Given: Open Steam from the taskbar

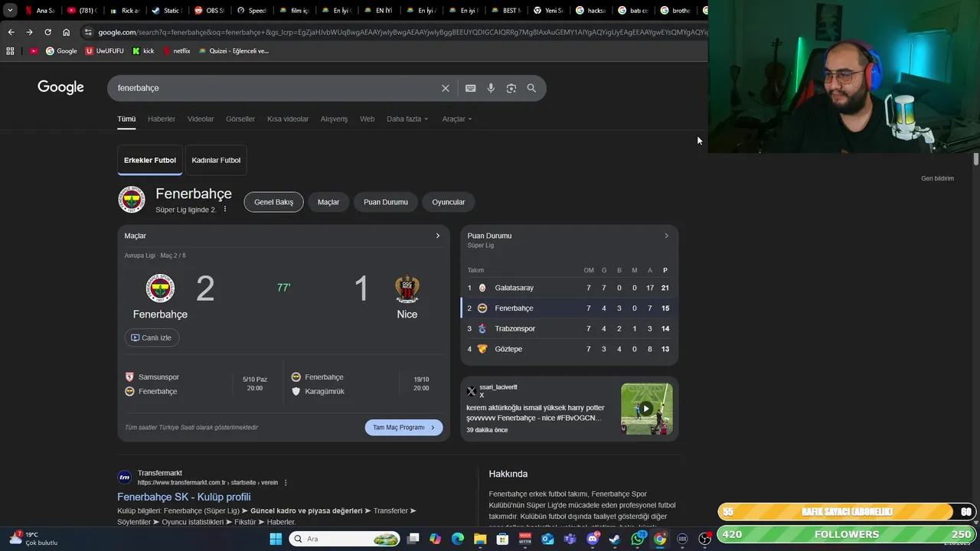Looking at the screenshot, I should (615, 539).
